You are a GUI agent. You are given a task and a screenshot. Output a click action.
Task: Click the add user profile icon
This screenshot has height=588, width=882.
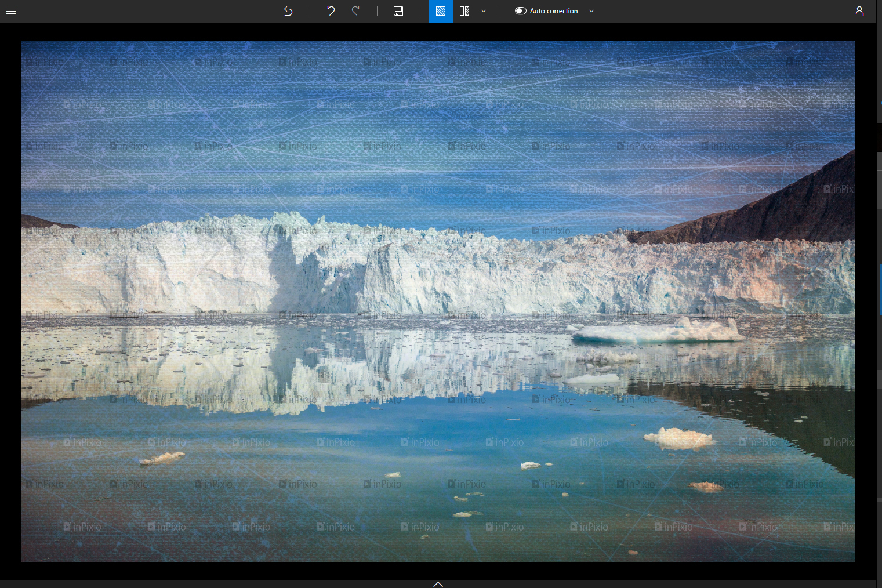coord(860,11)
